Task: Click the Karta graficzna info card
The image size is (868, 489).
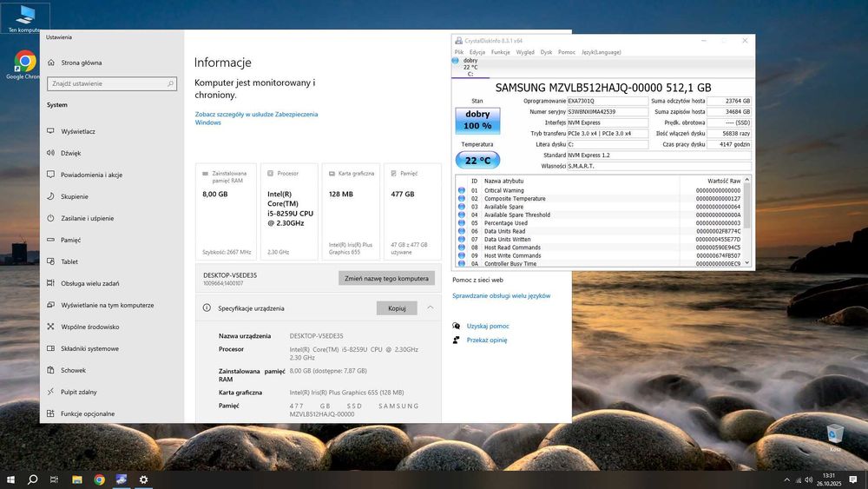Action: (x=351, y=212)
